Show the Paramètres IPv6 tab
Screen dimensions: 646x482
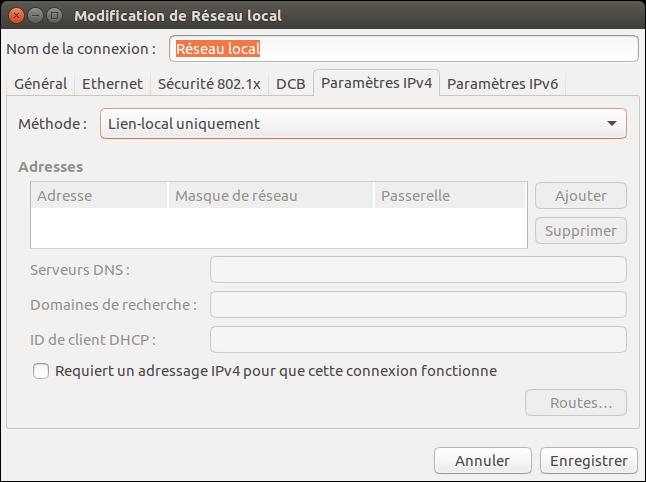(x=502, y=84)
